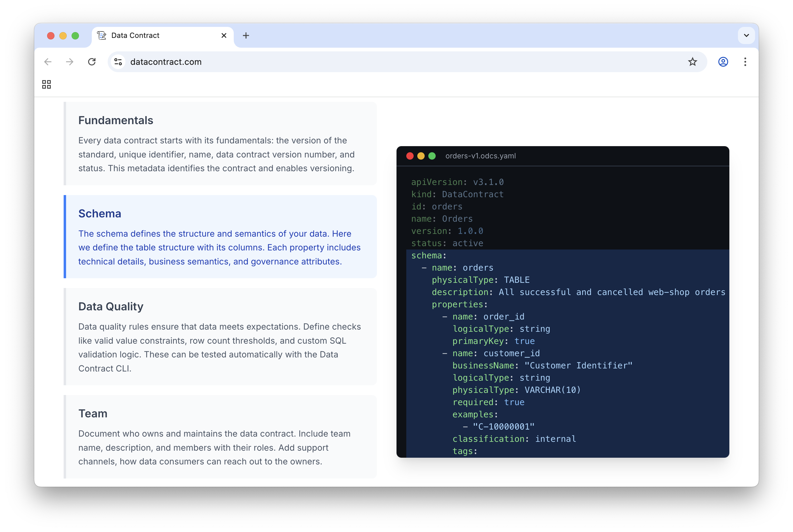
Task: Click the green dot in code window
Action: click(432, 156)
